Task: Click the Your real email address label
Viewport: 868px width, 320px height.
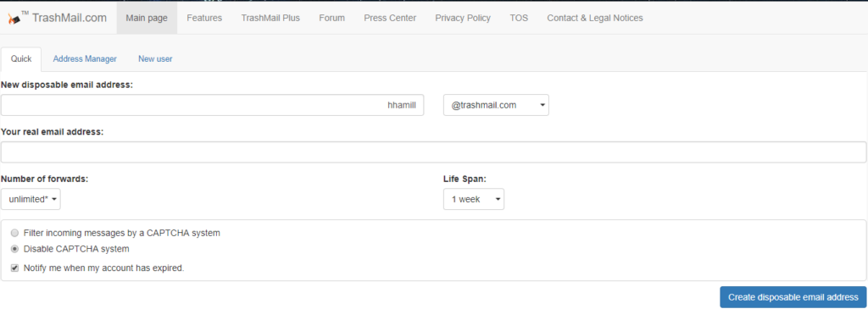Action: pyautogui.click(x=52, y=131)
